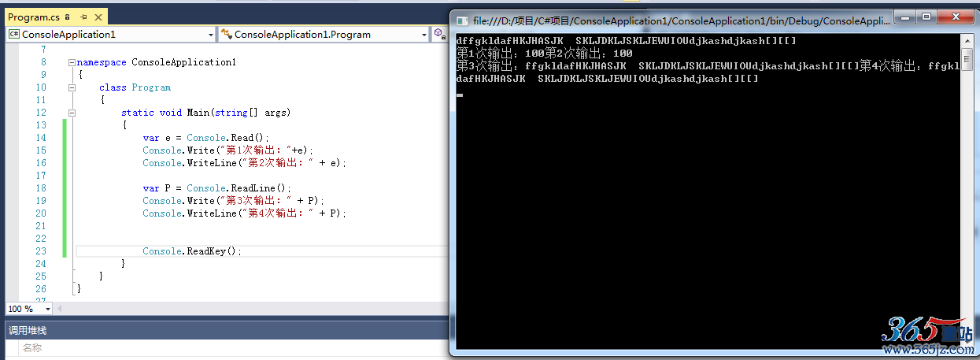Click line number 14 in the gutter
Image resolution: width=980 pixels, height=360 pixels.
41,138
